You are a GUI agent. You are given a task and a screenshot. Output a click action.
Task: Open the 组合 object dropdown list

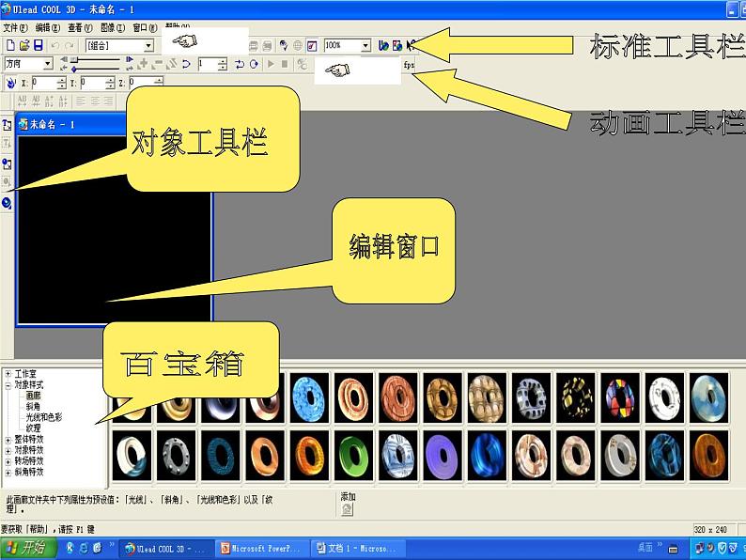(148, 45)
